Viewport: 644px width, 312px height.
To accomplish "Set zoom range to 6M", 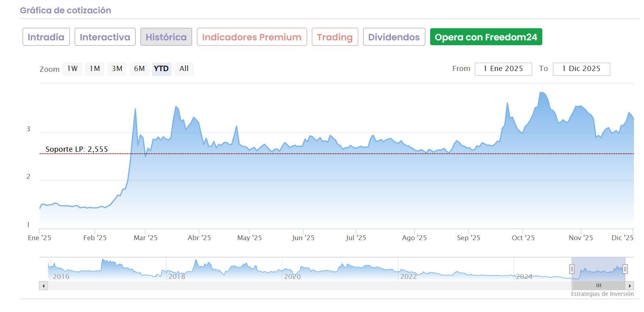I will (x=139, y=69).
